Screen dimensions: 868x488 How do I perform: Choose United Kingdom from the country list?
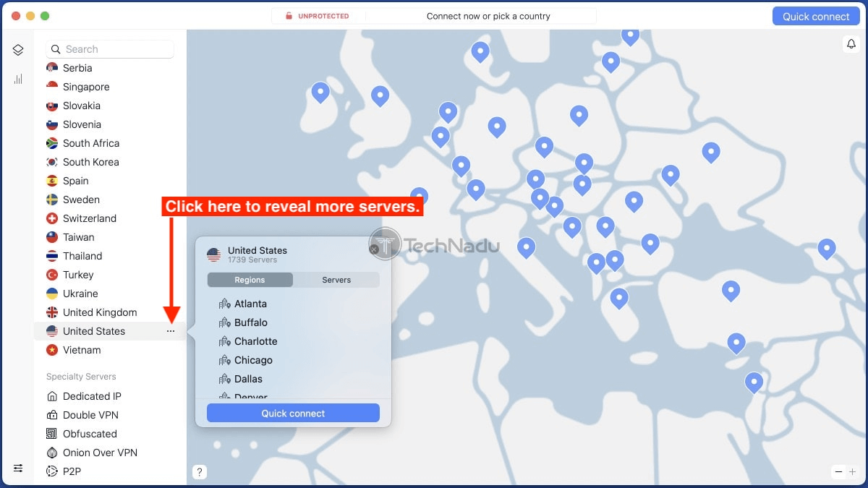[101, 312]
